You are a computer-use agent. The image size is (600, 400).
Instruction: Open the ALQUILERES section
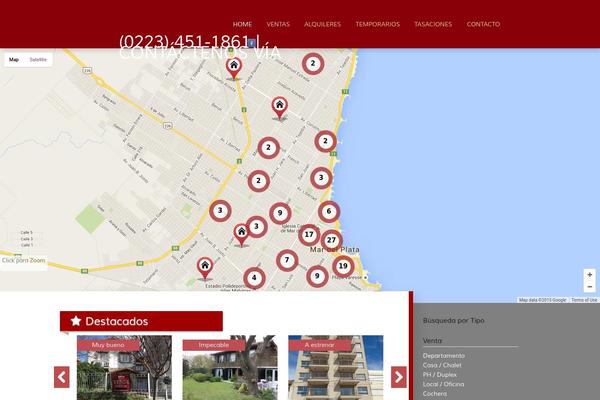322,24
